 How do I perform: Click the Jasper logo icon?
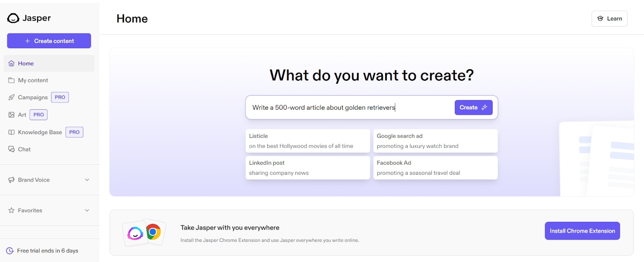[13, 18]
